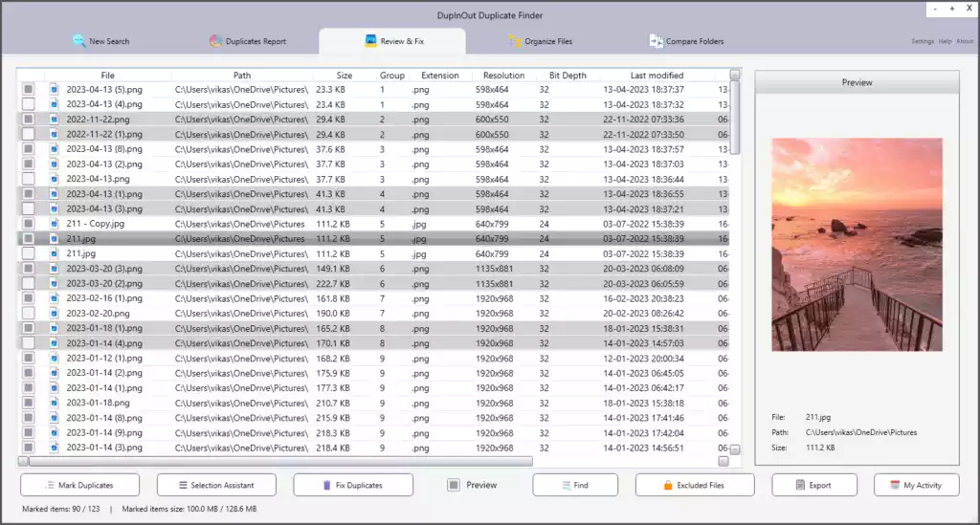Click the trash icon on Fix Duplicates
The height and width of the screenshot is (525, 980).
click(x=326, y=486)
